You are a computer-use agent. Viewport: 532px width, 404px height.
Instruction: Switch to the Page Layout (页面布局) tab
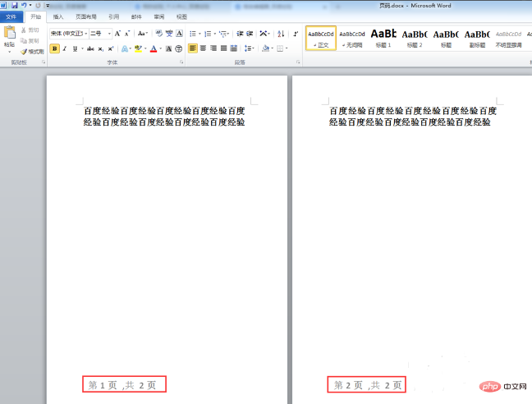[x=85, y=16]
